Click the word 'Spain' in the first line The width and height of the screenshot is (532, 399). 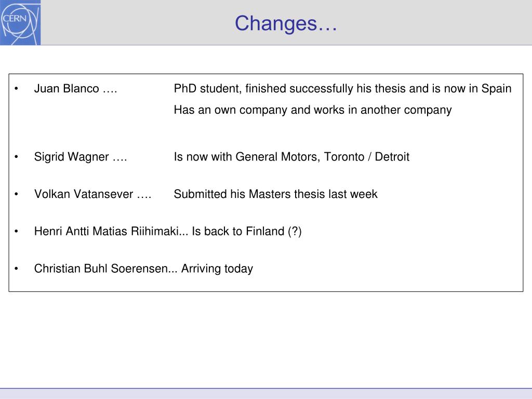pyautogui.click(x=496, y=88)
